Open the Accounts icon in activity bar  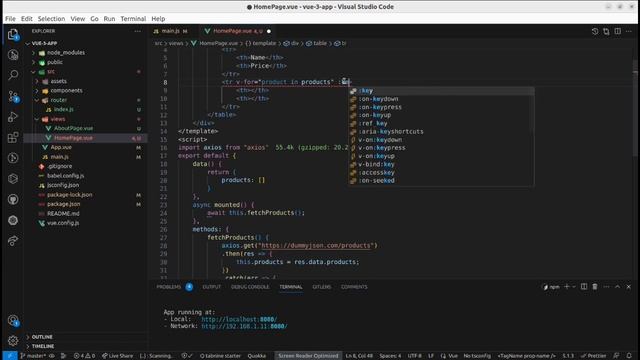click(x=13, y=320)
